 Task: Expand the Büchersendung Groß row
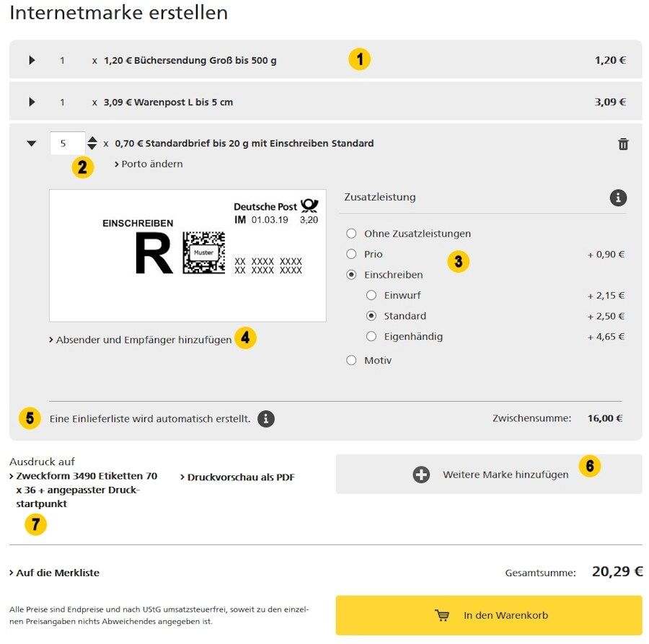[x=32, y=61]
